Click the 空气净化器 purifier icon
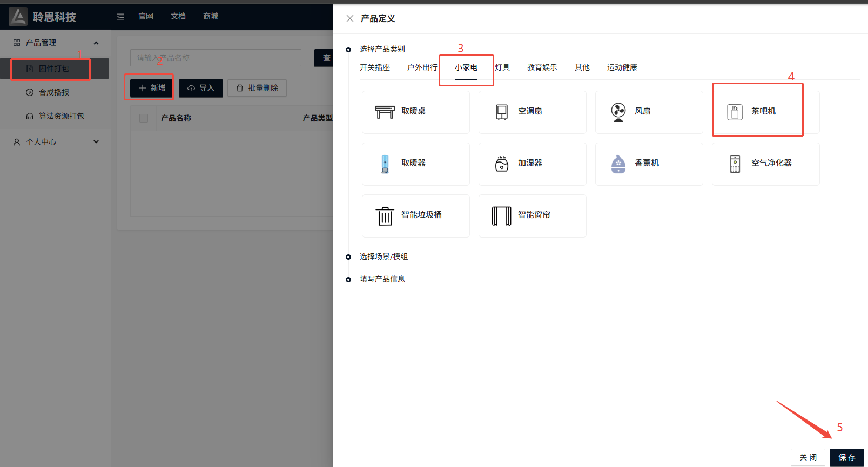This screenshot has height=467, width=868. (735, 164)
